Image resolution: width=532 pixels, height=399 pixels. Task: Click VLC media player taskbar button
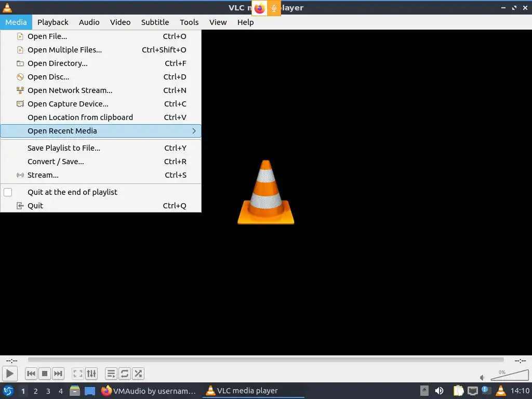pos(254,391)
